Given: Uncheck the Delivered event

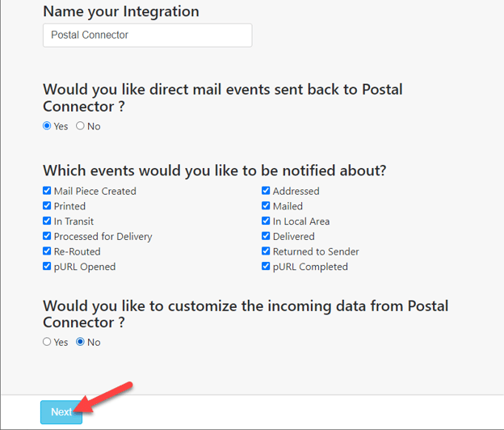Looking at the screenshot, I should (266, 236).
